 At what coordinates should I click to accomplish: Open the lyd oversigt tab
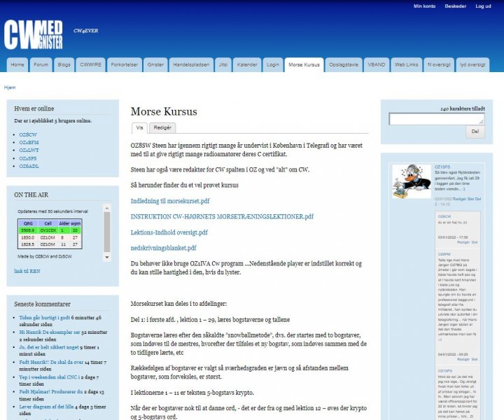472,65
